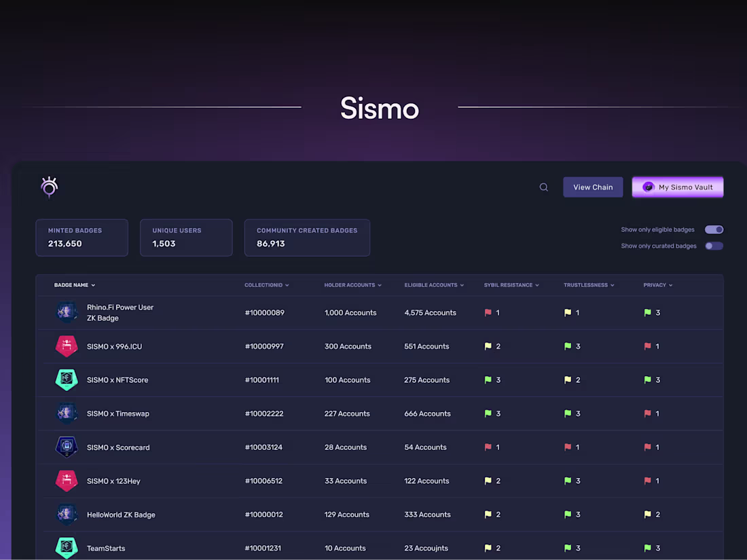Enable Show only eligible badges
The height and width of the screenshot is (560, 747).
coord(714,229)
